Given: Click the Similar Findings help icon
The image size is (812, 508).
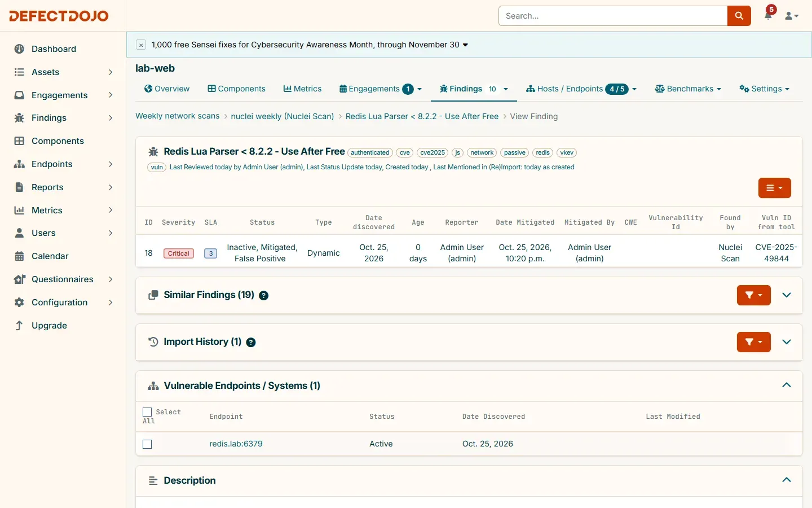Looking at the screenshot, I should pyautogui.click(x=263, y=295).
